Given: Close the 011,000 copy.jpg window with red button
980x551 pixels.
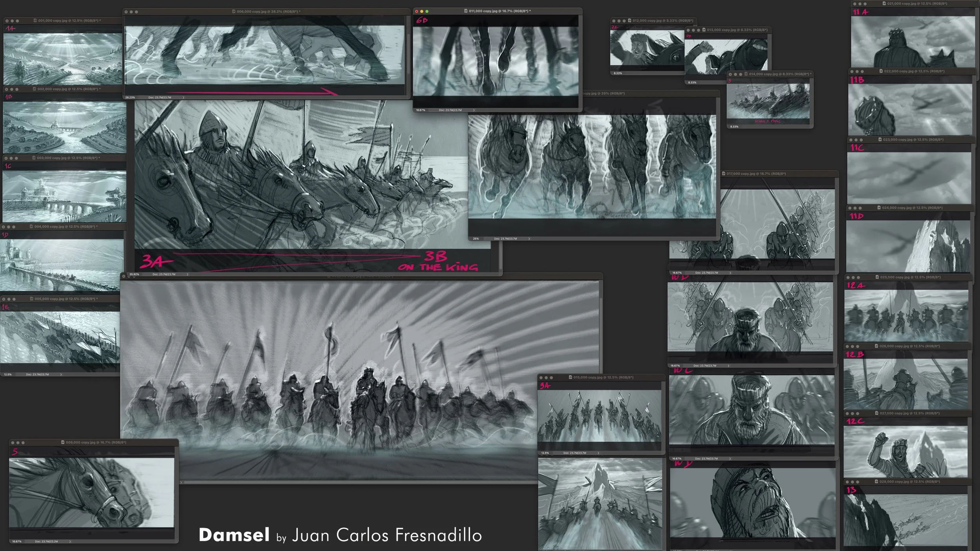Looking at the screenshot, I should [x=417, y=11].
